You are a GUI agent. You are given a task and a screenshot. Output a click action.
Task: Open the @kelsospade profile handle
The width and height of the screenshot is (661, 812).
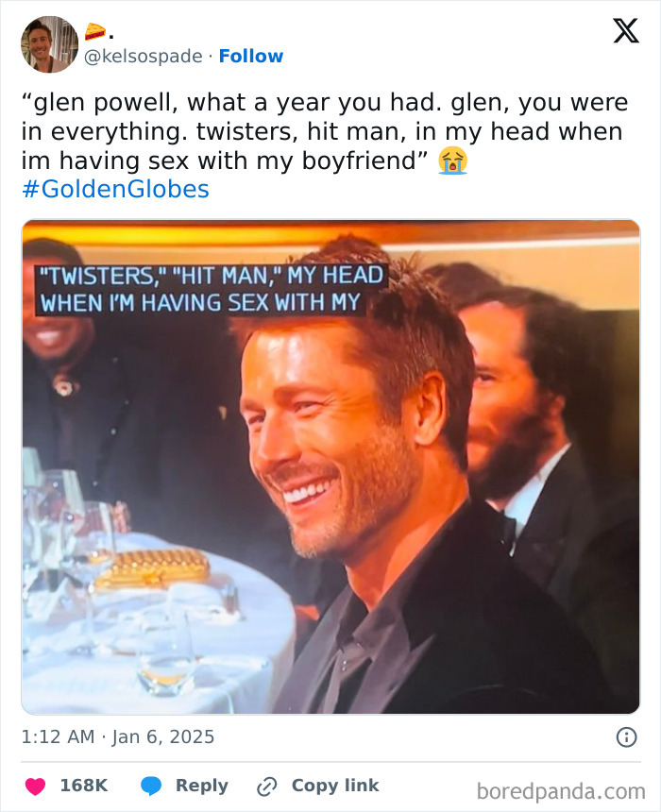pos(142,56)
